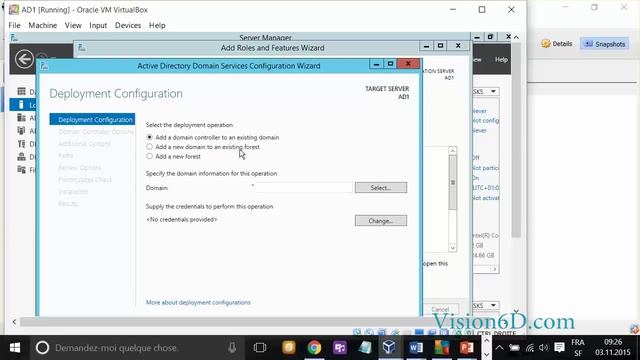
Task: Open PowerPoint from the taskbar
Action: tap(467, 348)
